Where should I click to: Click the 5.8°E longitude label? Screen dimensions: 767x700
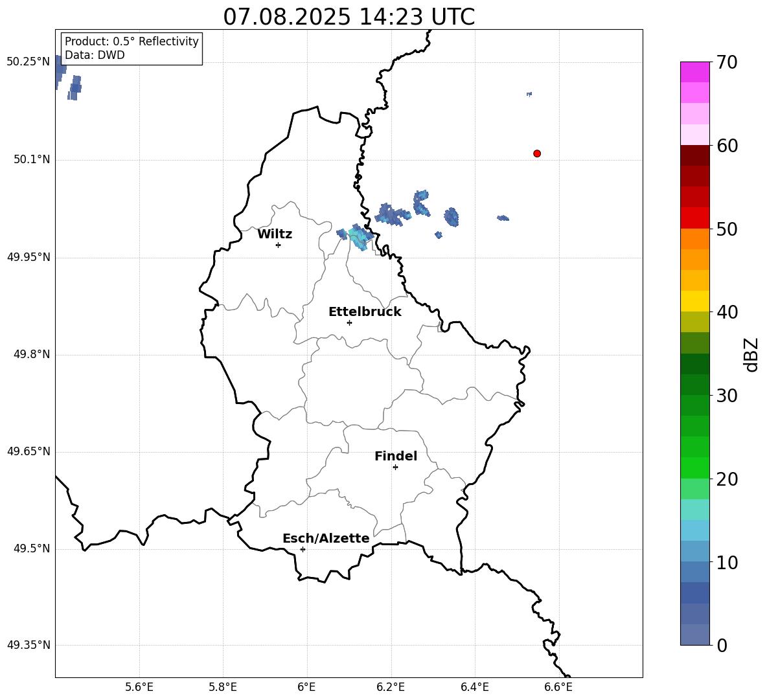coord(223,687)
